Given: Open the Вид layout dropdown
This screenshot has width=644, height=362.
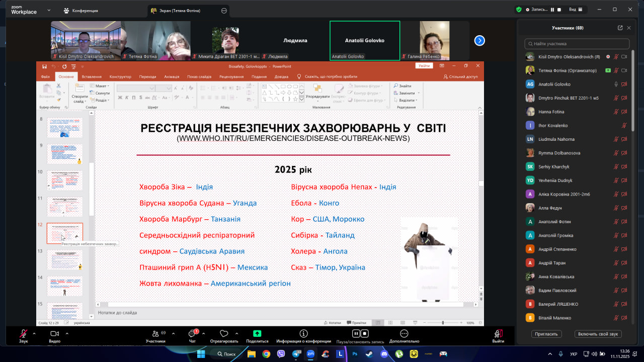Looking at the screenshot, I should click(x=575, y=10).
